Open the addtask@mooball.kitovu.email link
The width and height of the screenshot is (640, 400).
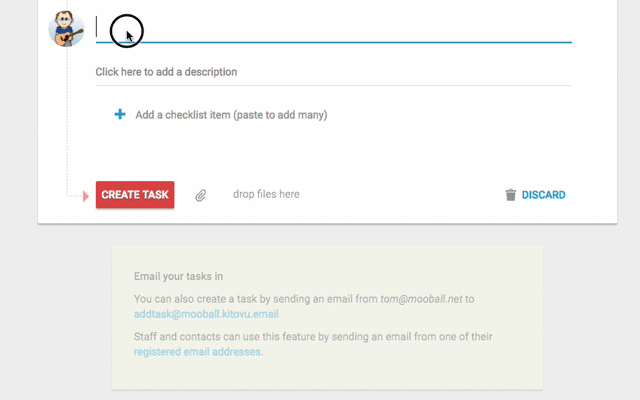click(x=206, y=314)
